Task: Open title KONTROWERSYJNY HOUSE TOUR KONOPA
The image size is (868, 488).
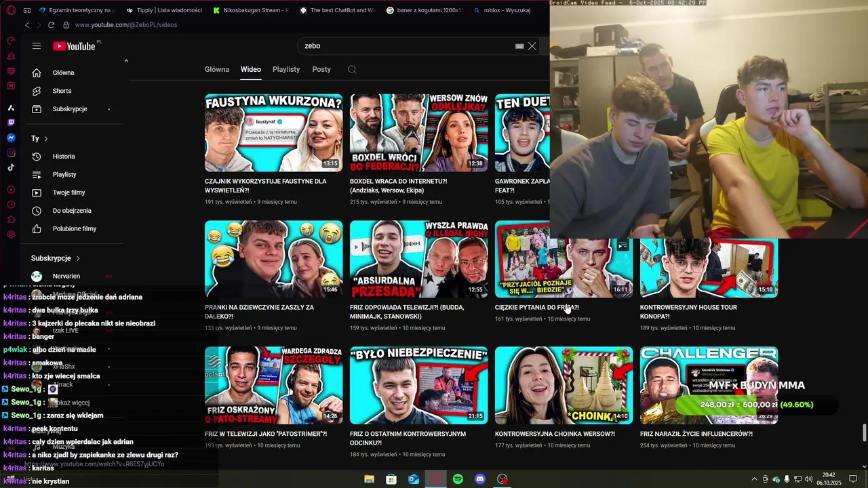Action: coord(688,312)
